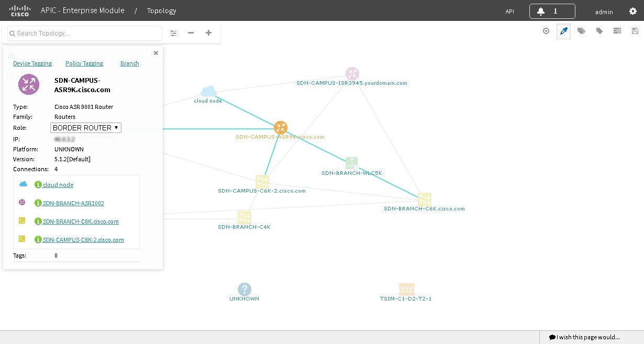Click the 'Cisco ASR 9001 Router' type value

coord(84,107)
